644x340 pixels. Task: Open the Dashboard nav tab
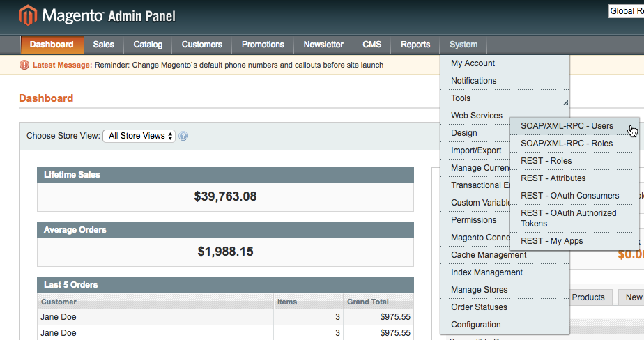[x=52, y=45]
